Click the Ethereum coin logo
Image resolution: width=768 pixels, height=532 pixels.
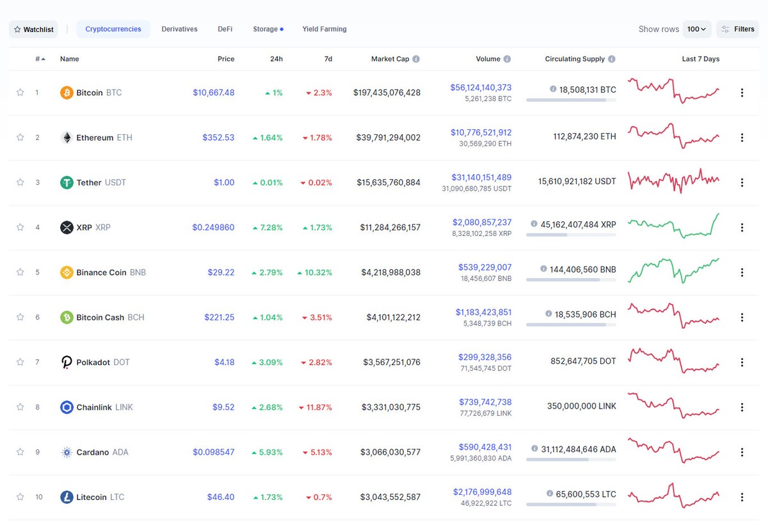pos(66,137)
